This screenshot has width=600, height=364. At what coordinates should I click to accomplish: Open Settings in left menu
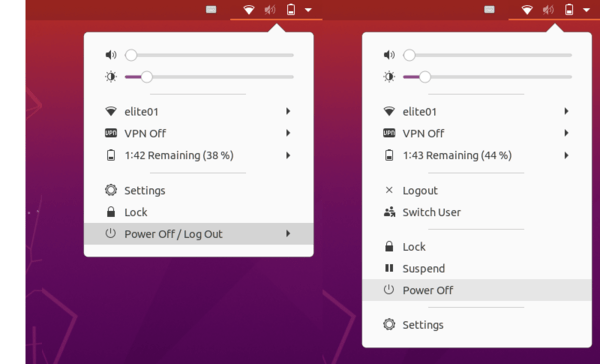point(199,190)
